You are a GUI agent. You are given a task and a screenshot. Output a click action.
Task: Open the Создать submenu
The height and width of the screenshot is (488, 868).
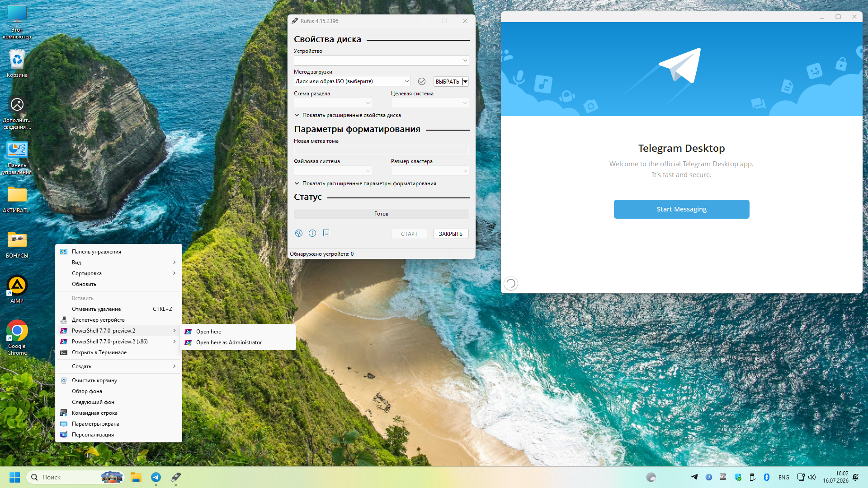[118, 366]
